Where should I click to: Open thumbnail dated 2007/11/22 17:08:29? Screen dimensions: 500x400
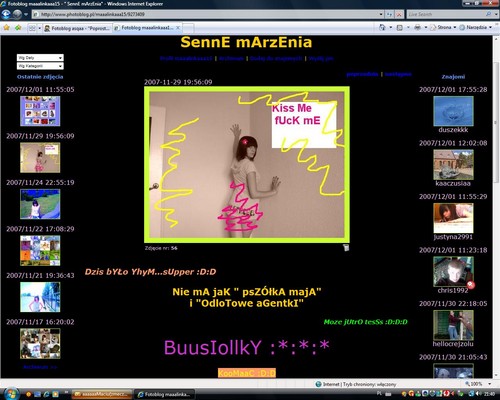pos(40,251)
